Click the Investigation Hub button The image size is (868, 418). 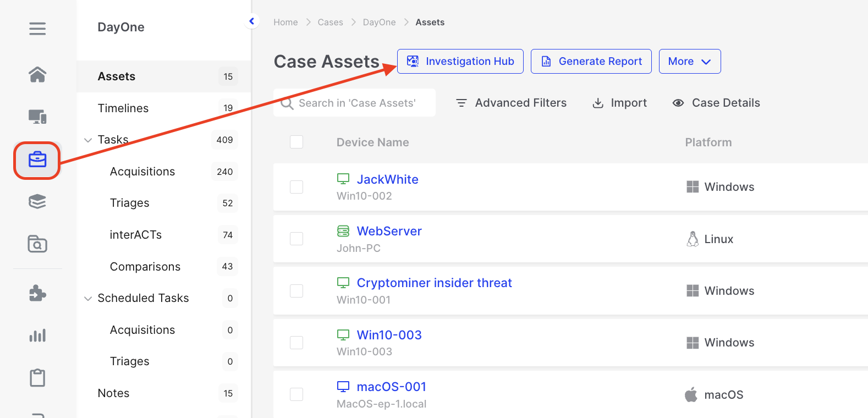pos(460,62)
